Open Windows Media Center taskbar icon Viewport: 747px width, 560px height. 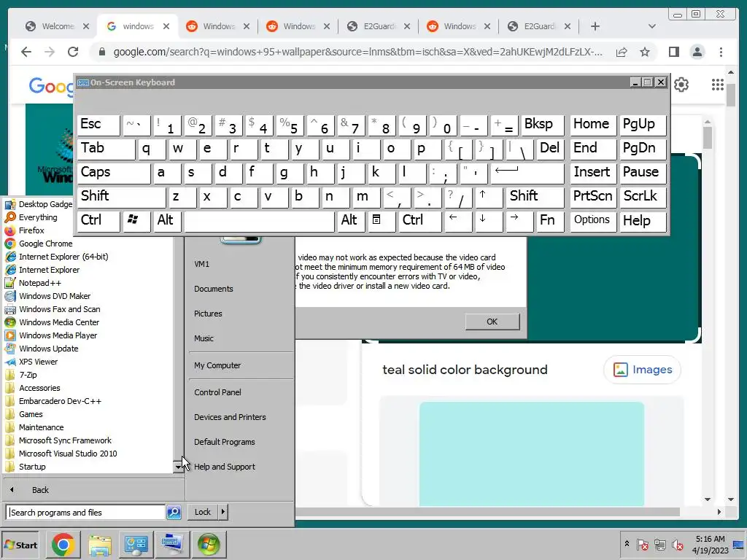click(209, 545)
